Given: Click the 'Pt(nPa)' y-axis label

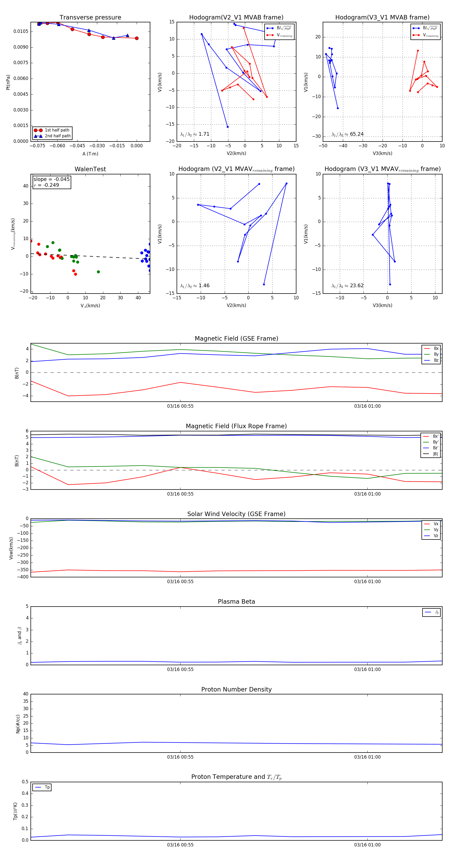Looking at the screenshot, I should 8,82.
